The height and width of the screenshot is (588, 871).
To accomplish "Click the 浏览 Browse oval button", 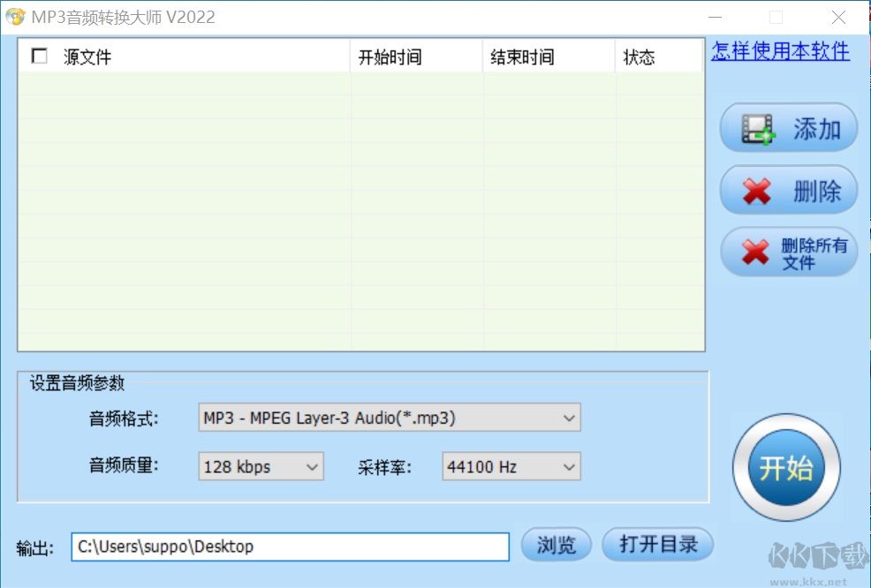I will (x=556, y=547).
